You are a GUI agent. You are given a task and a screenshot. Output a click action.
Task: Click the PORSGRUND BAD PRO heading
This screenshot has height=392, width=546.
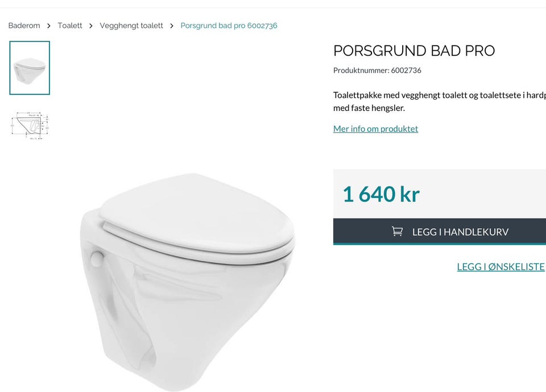pos(414,51)
